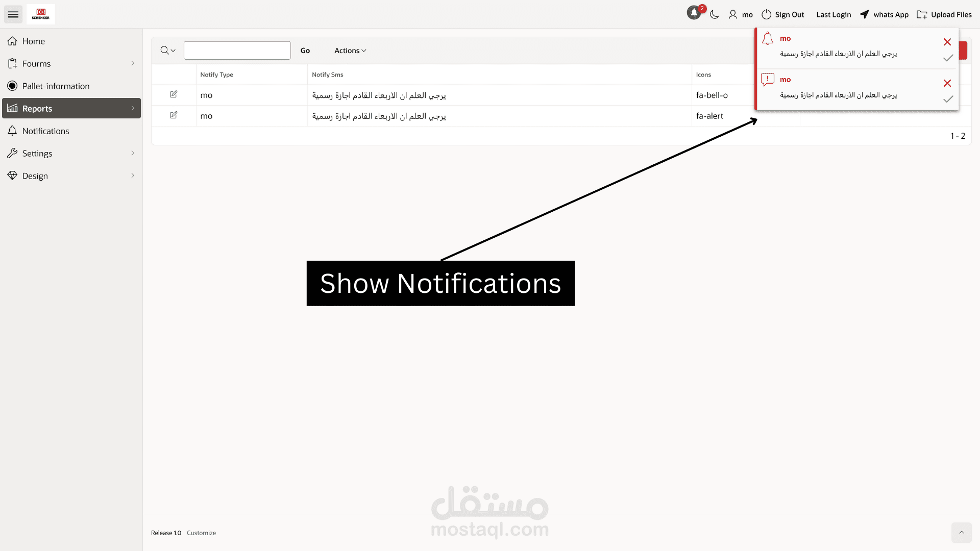Viewport: 980px width, 551px height.
Task: Expand the Actions dropdown
Action: (350, 50)
